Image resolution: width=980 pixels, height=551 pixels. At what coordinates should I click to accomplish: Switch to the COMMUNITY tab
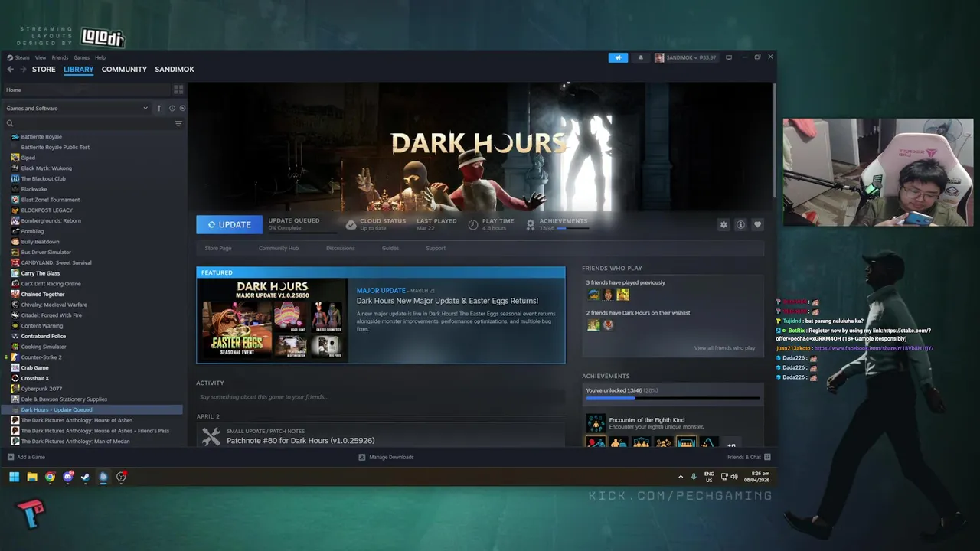point(124,69)
